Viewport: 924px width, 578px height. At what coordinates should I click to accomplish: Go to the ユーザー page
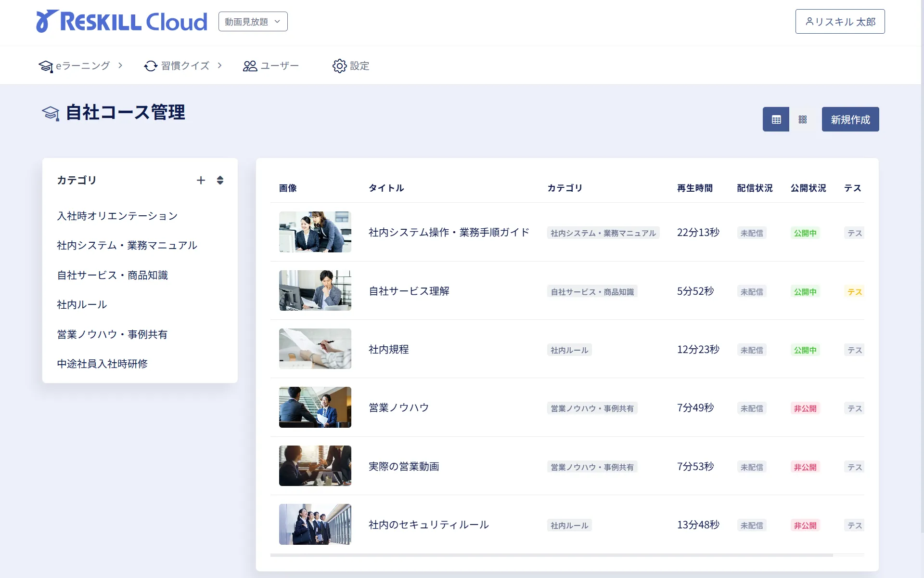271,66
